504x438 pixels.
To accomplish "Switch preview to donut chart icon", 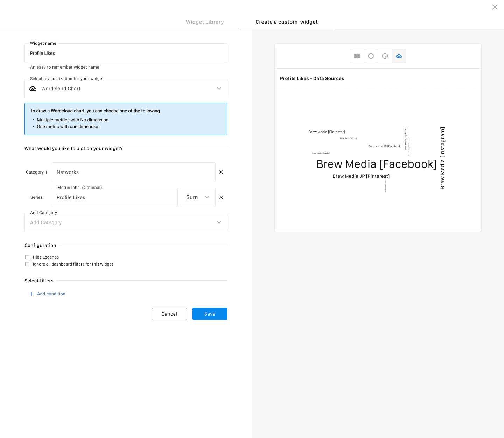I will click(371, 56).
